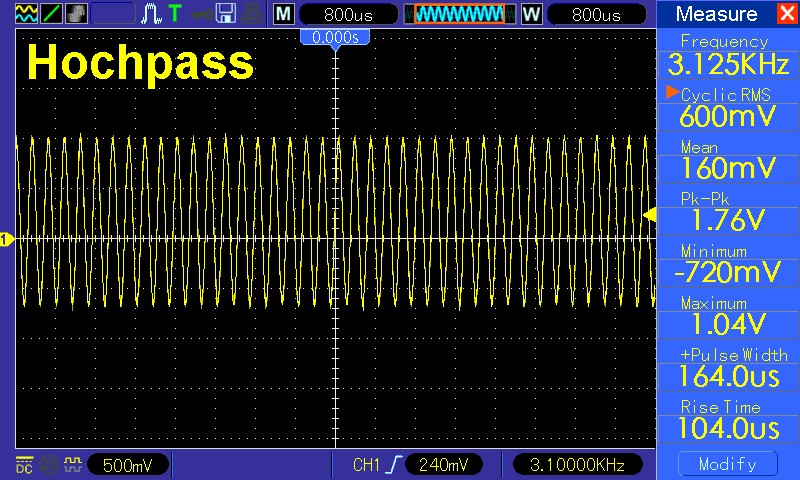
Task: Click the floppy disk save icon
Action: pyautogui.click(x=226, y=14)
